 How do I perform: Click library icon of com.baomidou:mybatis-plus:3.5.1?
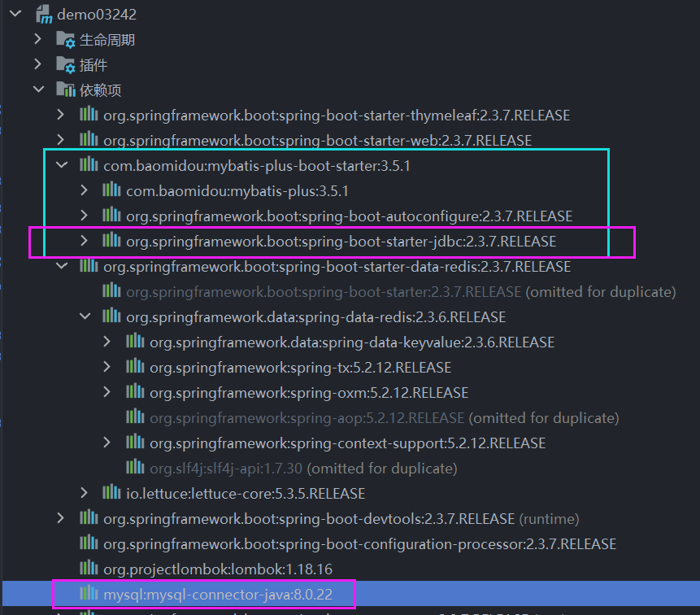tap(111, 190)
